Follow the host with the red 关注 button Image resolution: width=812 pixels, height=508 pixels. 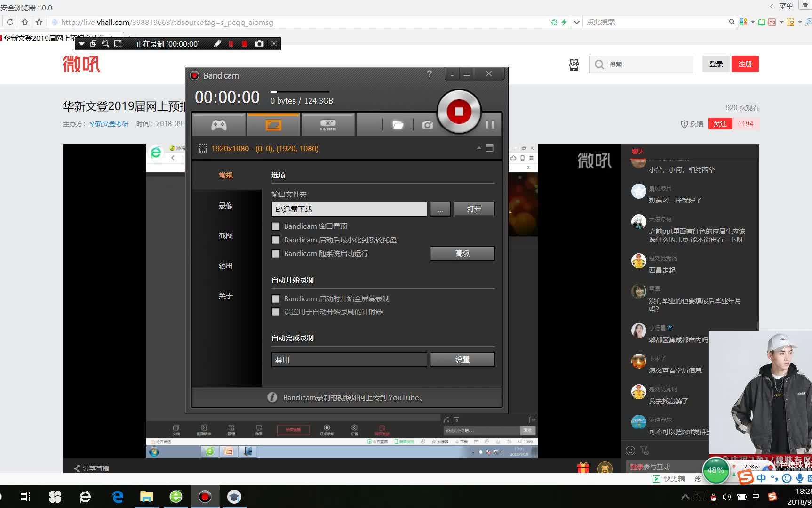pos(720,124)
